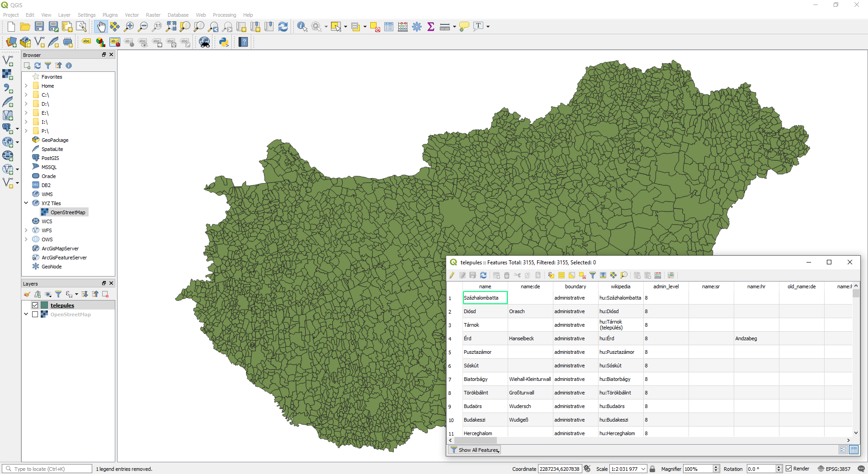868x474 pixels.
Task: Refresh the map canvas
Action: pyautogui.click(x=283, y=27)
